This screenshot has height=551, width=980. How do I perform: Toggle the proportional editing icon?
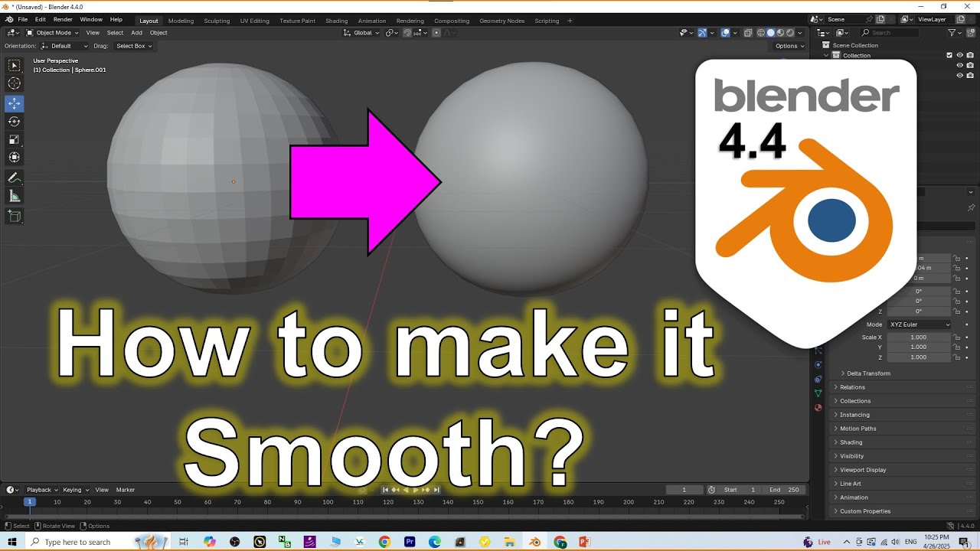point(436,33)
